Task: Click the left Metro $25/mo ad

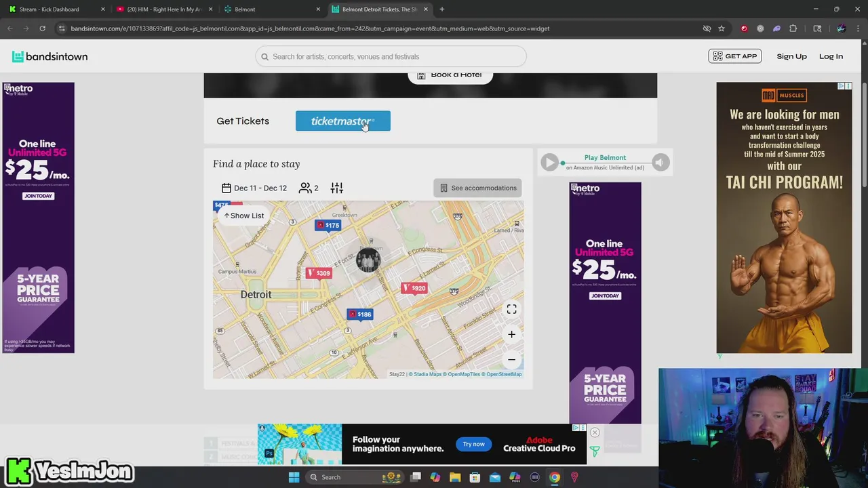Action: [x=38, y=218]
